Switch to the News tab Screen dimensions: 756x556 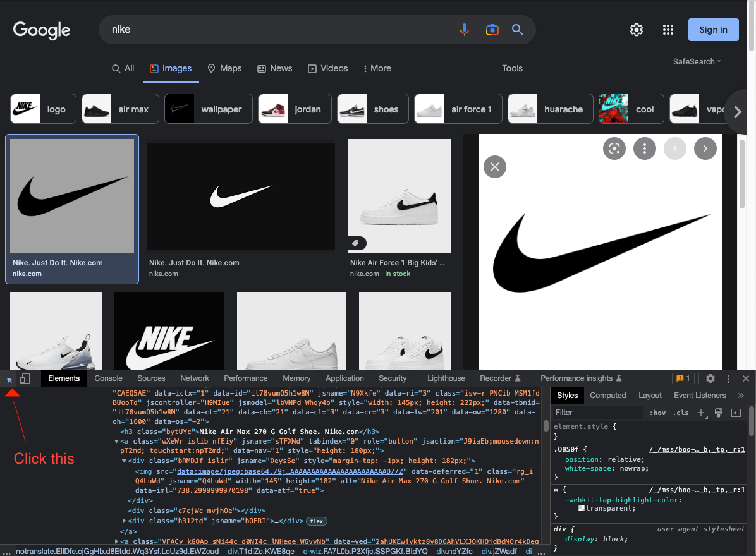(x=275, y=68)
